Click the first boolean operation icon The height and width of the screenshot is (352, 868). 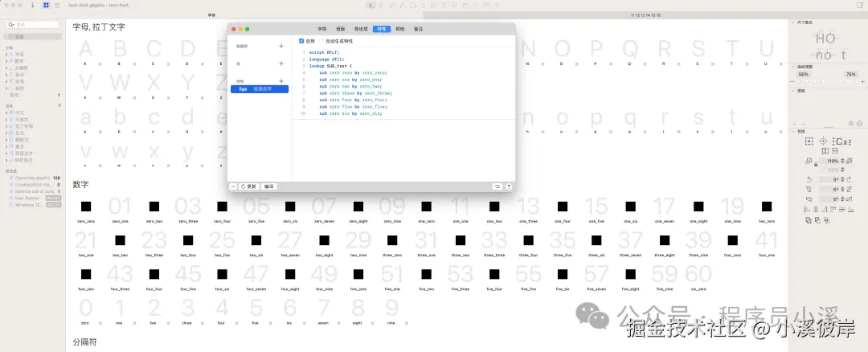(x=809, y=220)
